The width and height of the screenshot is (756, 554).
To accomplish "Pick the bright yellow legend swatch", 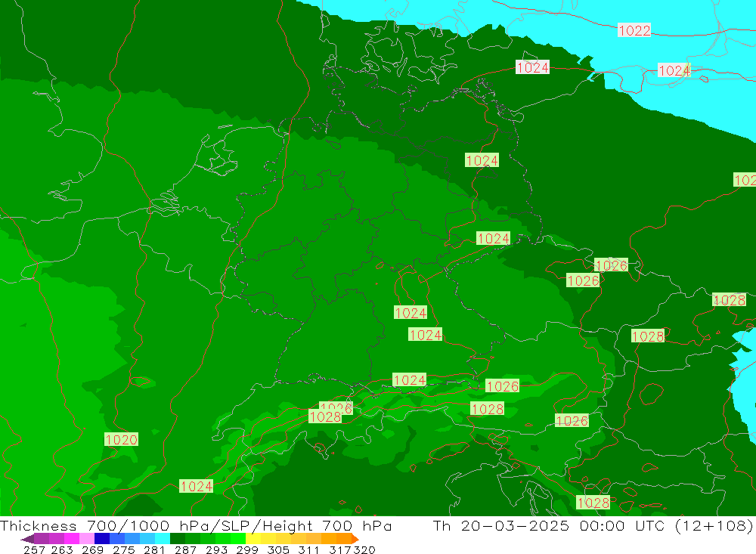I will click(253, 539).
